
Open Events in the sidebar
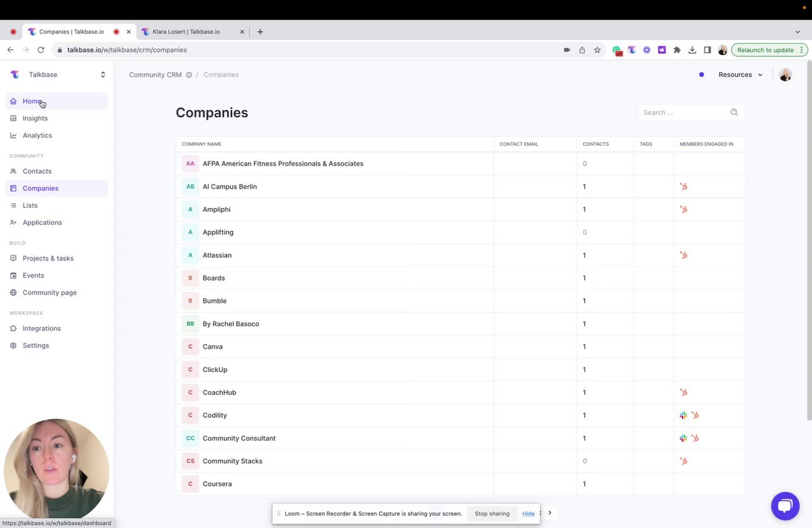point(56,276)
